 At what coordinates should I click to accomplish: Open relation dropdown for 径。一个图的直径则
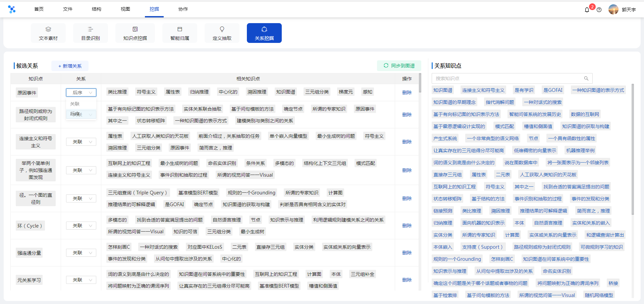click(x=81, y=198)
